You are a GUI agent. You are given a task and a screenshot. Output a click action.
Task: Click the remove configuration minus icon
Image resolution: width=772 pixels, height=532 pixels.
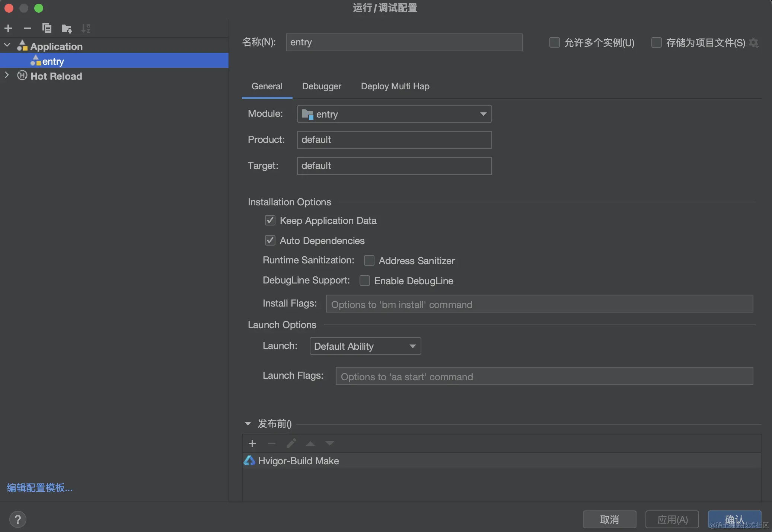pos(27,28)
